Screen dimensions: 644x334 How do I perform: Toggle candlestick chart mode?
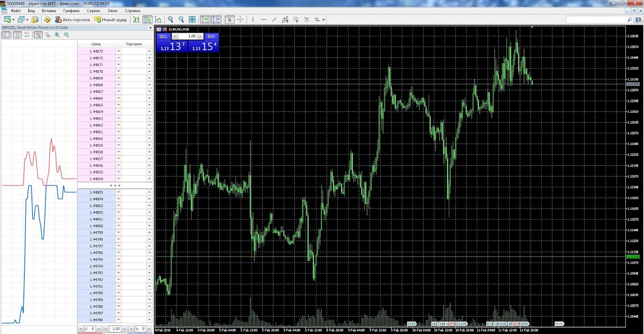(x=147, y=19)
